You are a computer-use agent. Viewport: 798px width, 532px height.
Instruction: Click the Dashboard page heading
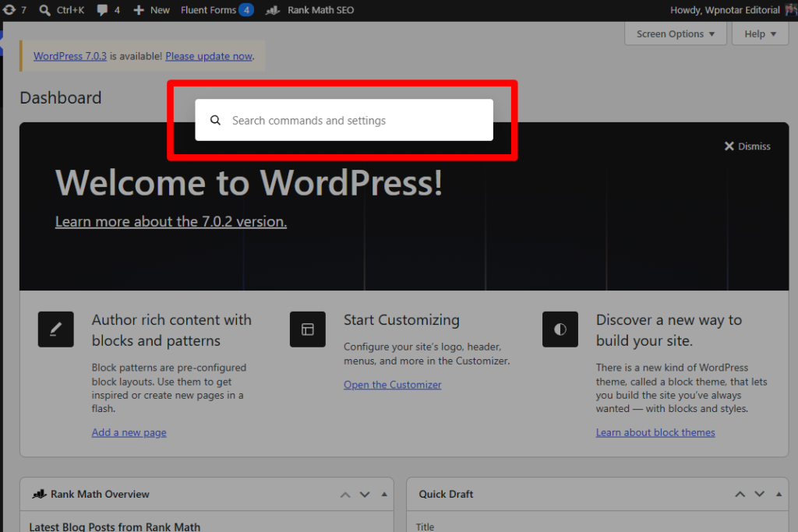[x=61, y=97]
